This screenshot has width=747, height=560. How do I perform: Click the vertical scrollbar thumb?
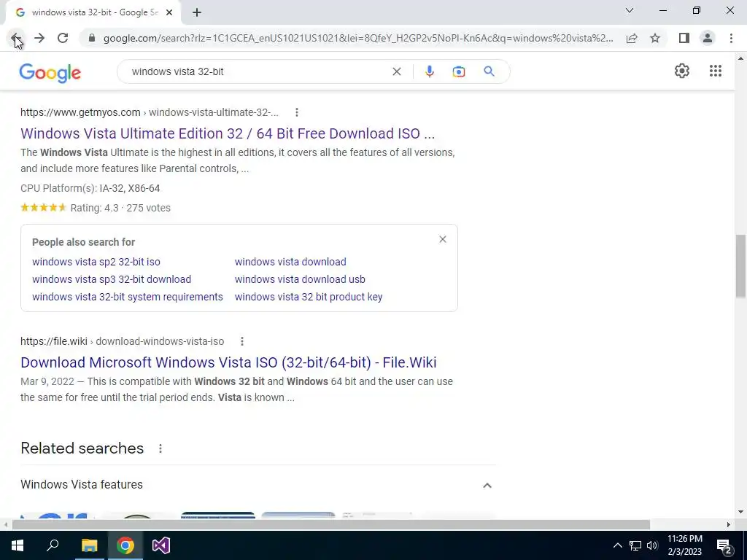coord(740,267)
